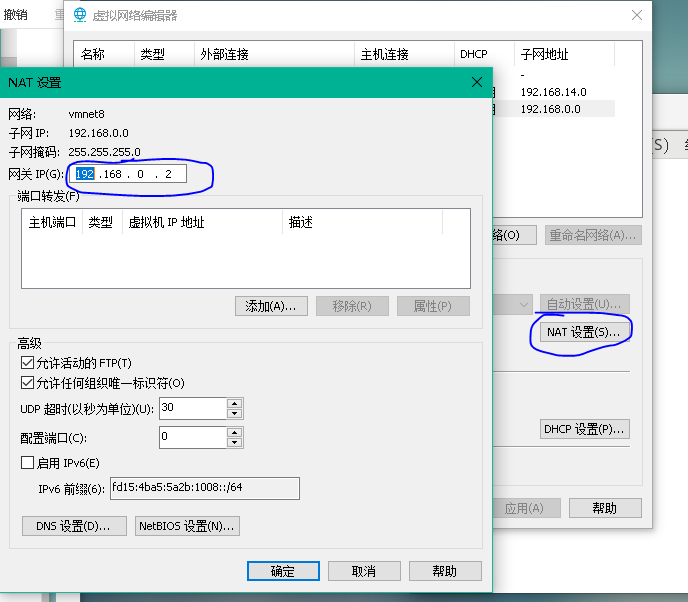Increase UDP 超时 value with up arrow
Image resolution: width=688 pixels, height=602 pixels.
(235, 403)
